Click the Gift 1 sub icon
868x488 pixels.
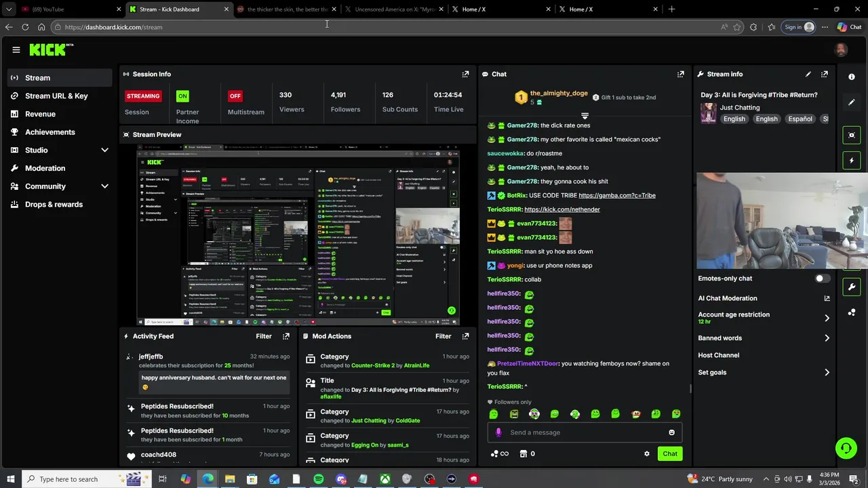click(595, 98)
